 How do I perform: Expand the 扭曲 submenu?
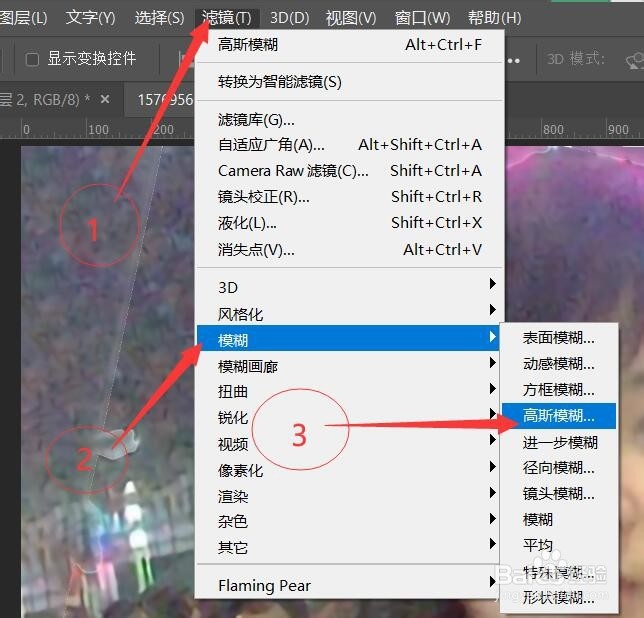[350, 391]
